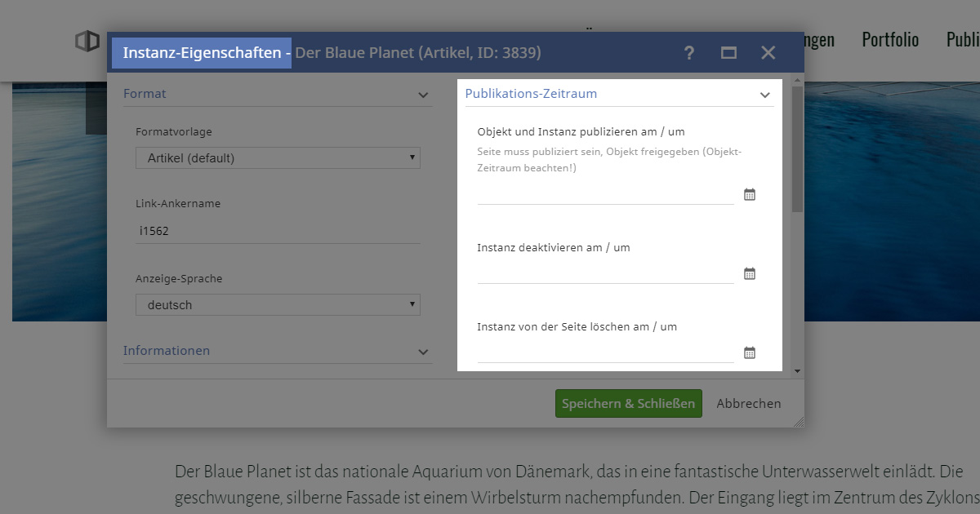Expand the Informationen section

click(423, 352)
